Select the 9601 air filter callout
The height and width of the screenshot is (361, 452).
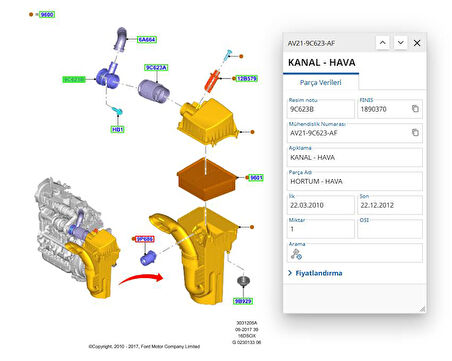256,178
